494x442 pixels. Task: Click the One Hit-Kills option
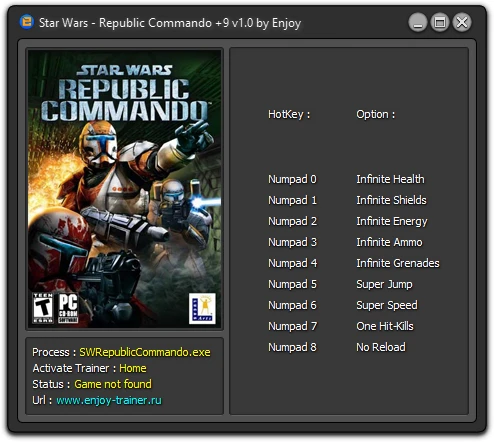pyautogui.click(x=385, y=326)
